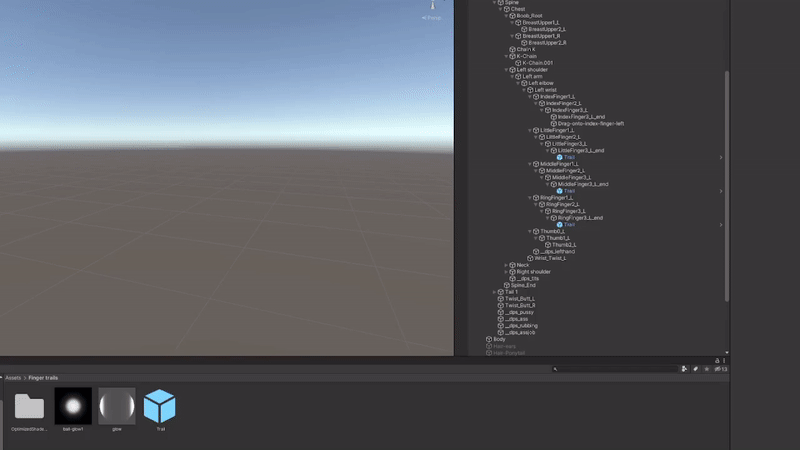Open prefab arrow on LittleFinger Trail row
The height and width of the screenshot is (450, 800).
721,158
